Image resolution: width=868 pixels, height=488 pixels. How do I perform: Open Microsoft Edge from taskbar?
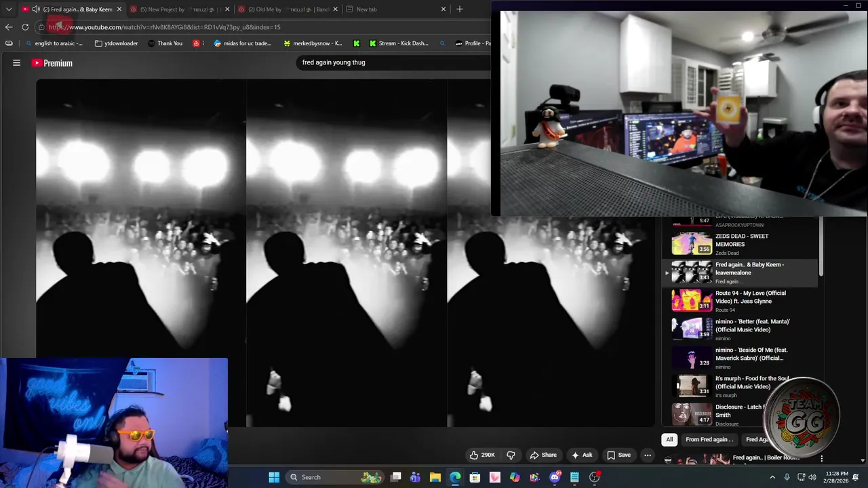pos(455,477)
